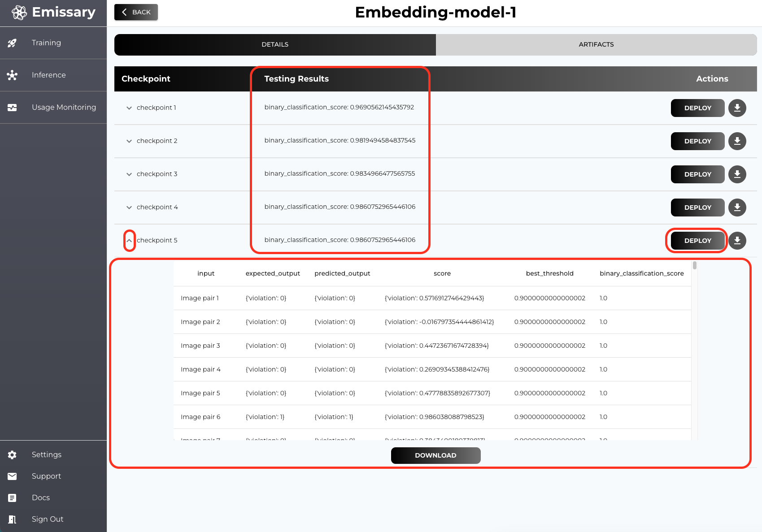This screenshot has width=762, height=532.
Task: Select the DETAILS tab
Action: point(275,45)
